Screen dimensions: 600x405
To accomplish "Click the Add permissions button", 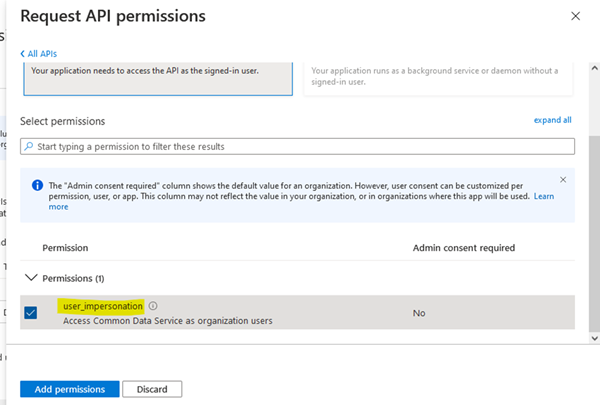I will point(69,388).
